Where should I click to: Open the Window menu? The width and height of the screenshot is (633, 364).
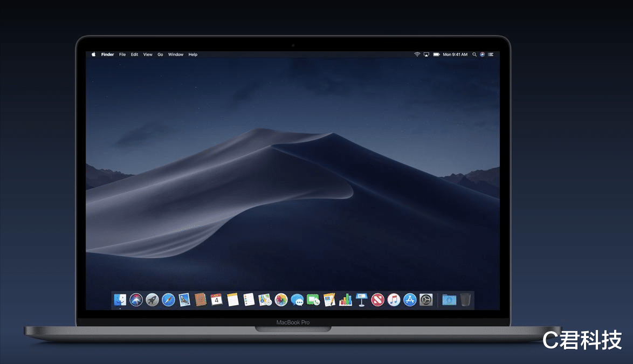[176, 54]
